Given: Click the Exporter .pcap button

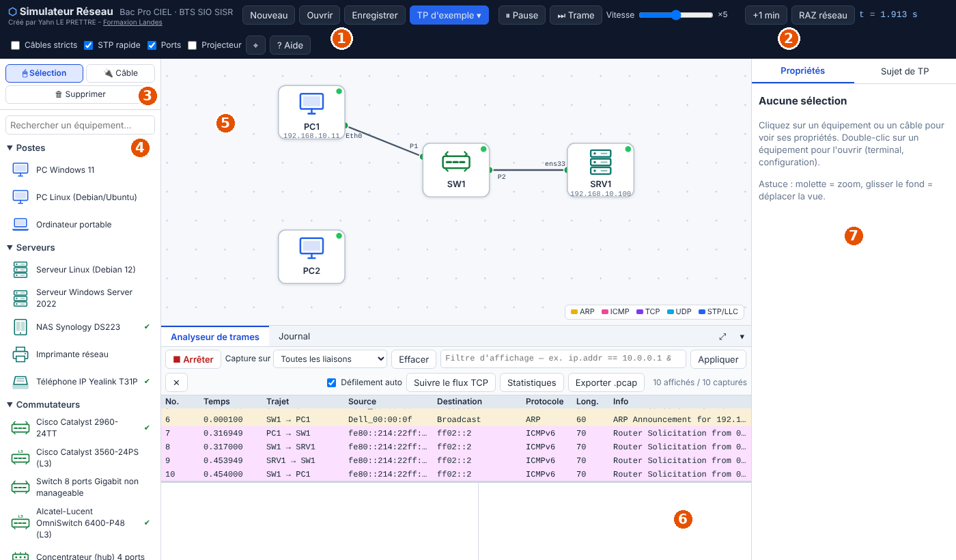Looking at the screenshot, I should tap(606, 382).
